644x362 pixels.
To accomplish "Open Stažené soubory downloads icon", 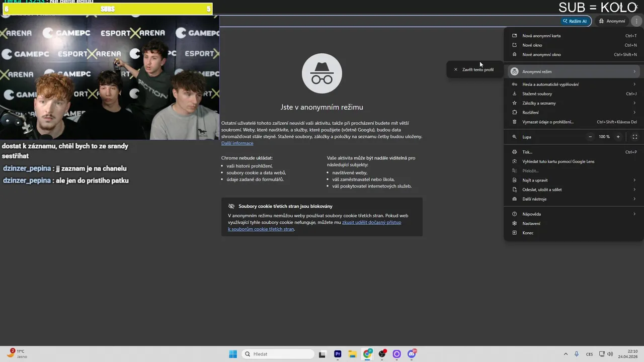I will [514, 94].
